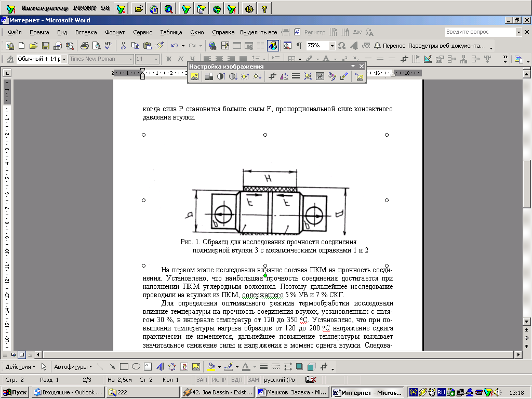Click the Print icon

[85, 46]
